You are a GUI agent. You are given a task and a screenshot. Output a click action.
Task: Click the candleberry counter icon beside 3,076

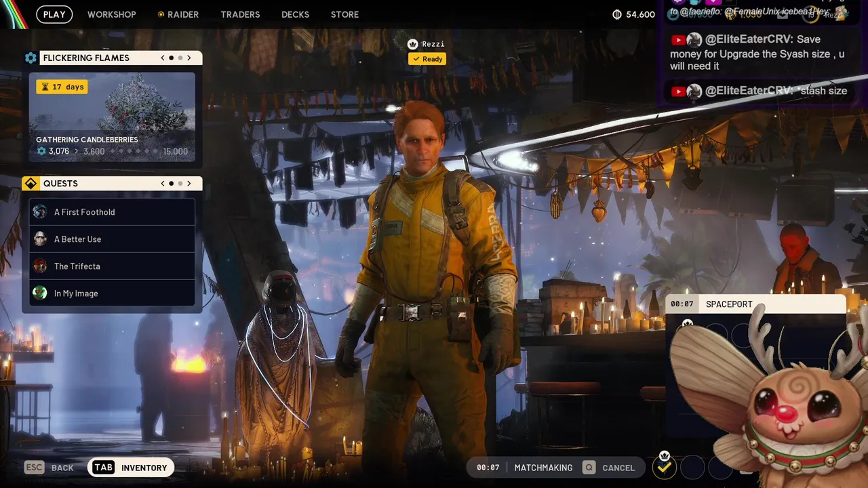pyautogui.click(x=41, y=151)
